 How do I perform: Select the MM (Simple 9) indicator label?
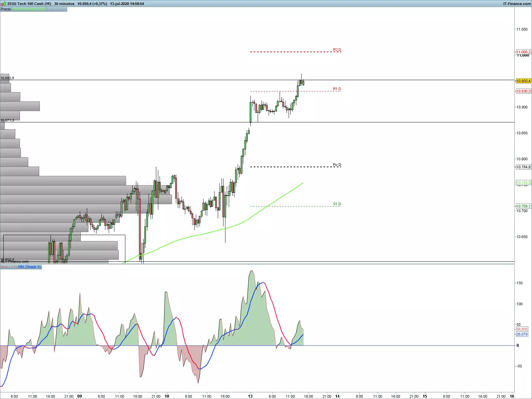point(30,267)
